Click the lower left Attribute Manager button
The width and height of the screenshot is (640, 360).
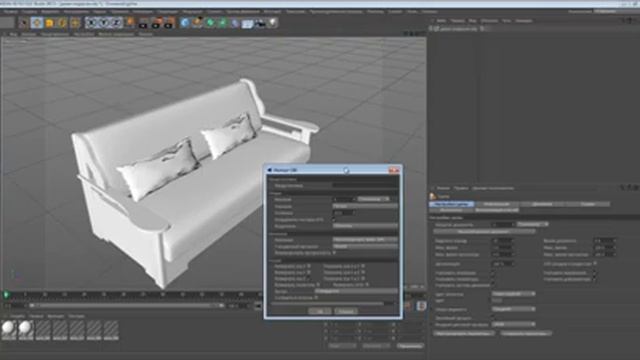[x=464, y=333]
